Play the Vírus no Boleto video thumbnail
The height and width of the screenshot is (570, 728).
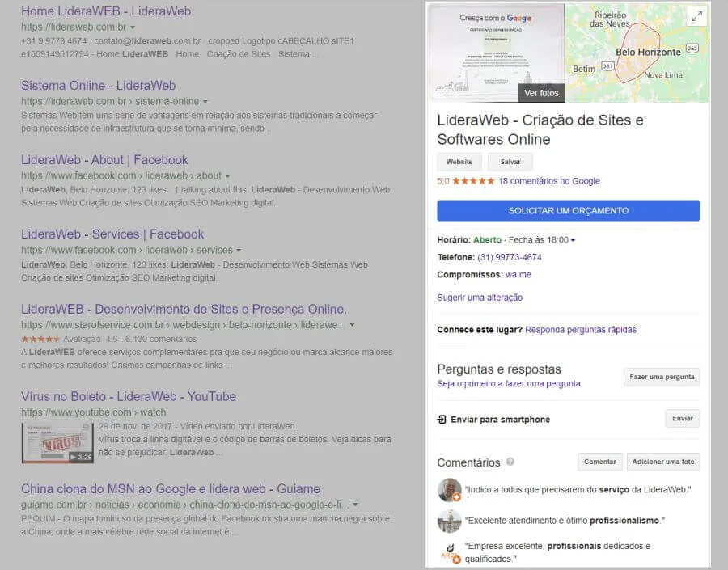tap(57, 443)
